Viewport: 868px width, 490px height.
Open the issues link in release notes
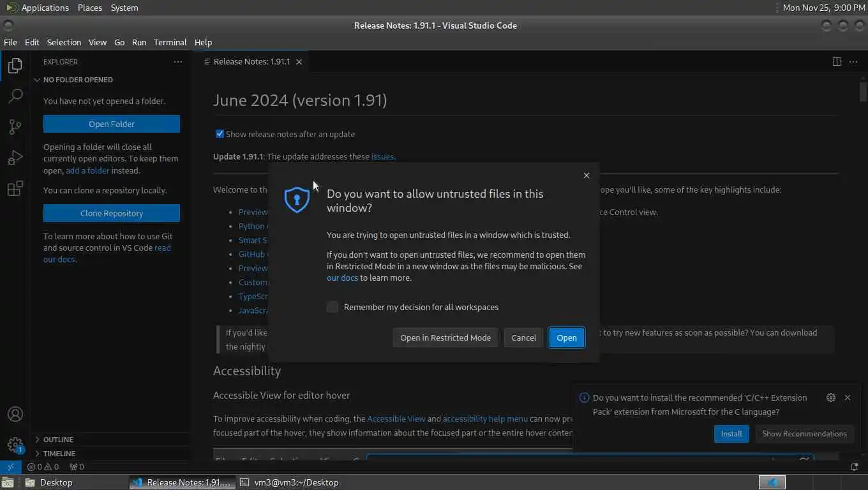pyautogui.click(x=383, y=156)
